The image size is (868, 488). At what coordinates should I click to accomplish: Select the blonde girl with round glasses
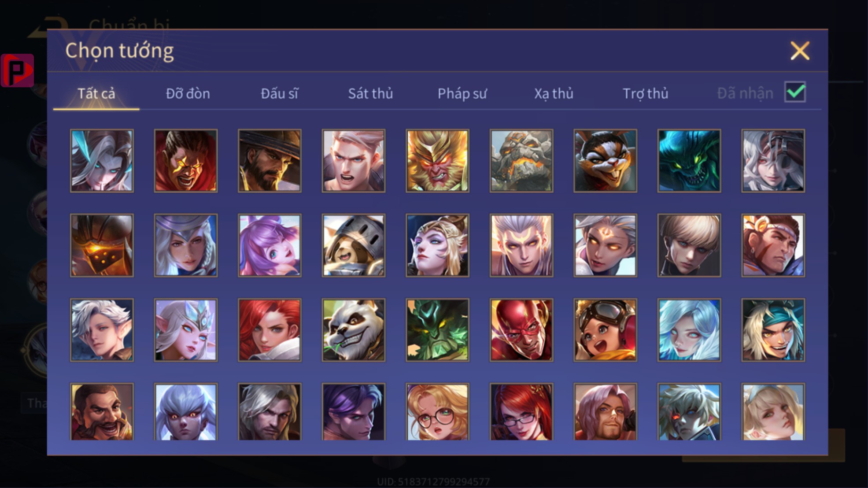[437, 412]
